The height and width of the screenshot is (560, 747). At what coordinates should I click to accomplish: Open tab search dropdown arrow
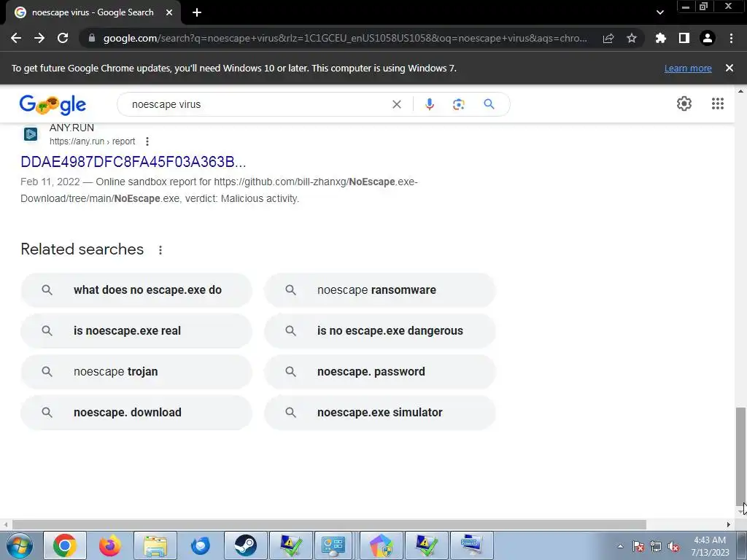coord(659,12)
